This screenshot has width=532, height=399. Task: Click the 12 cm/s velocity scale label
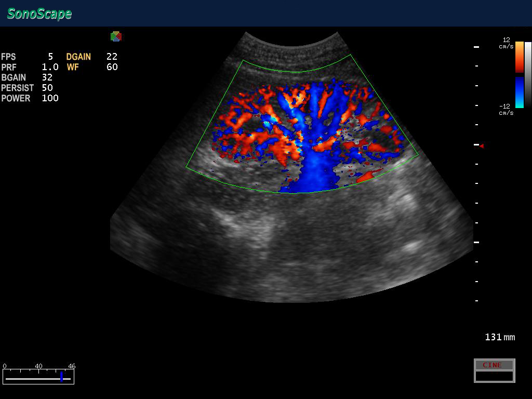(506, 43)
